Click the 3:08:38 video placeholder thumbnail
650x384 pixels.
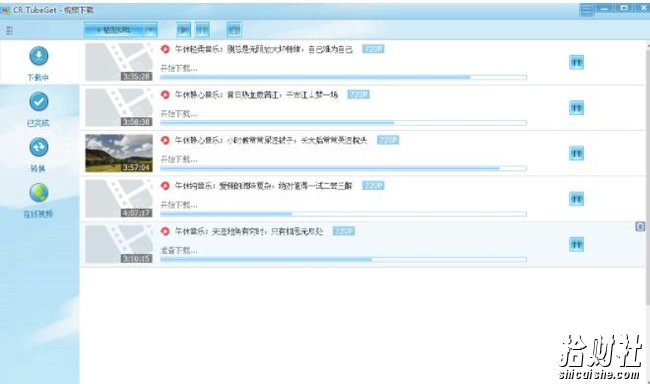119,107
